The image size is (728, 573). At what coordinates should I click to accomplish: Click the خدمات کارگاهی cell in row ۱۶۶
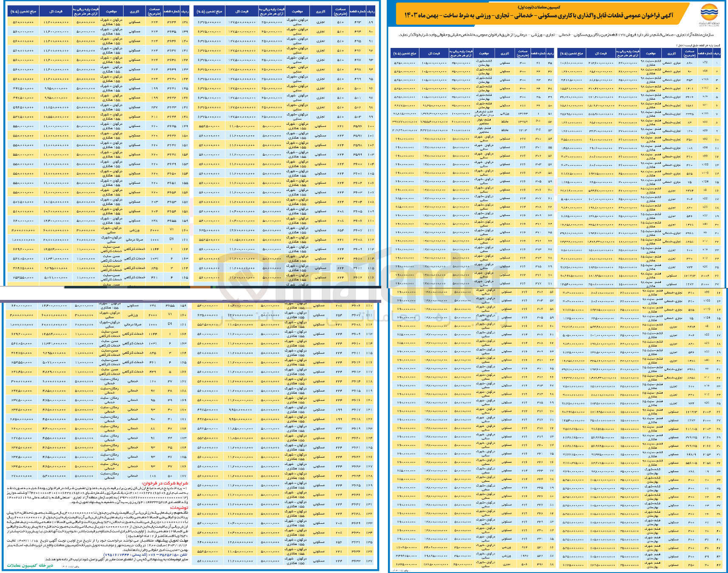pos(133,372)
